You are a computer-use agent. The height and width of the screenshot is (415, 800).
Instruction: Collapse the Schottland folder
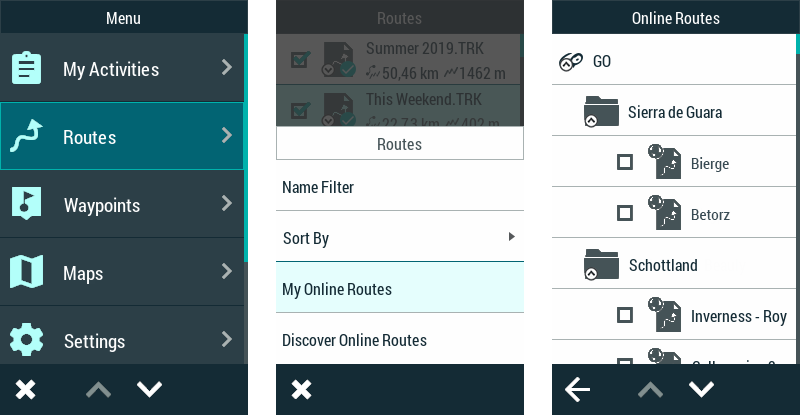click(x=601, y=265)
